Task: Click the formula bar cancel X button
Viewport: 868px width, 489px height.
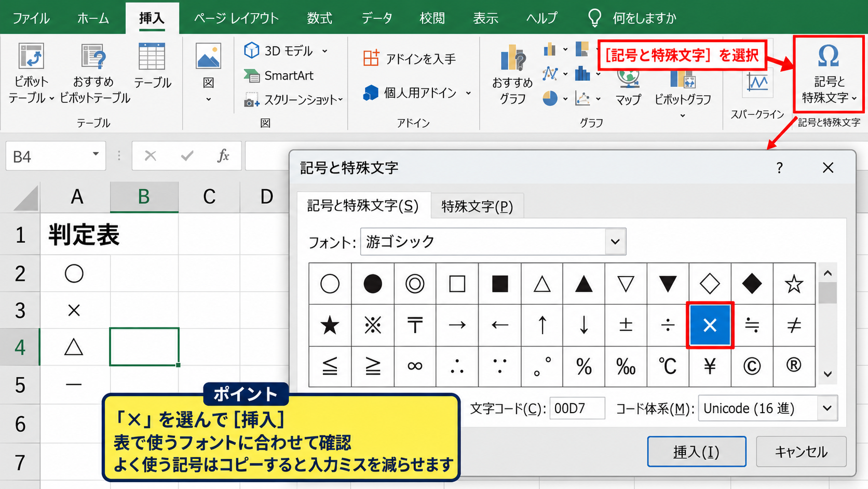Action: tap(151, 155)
